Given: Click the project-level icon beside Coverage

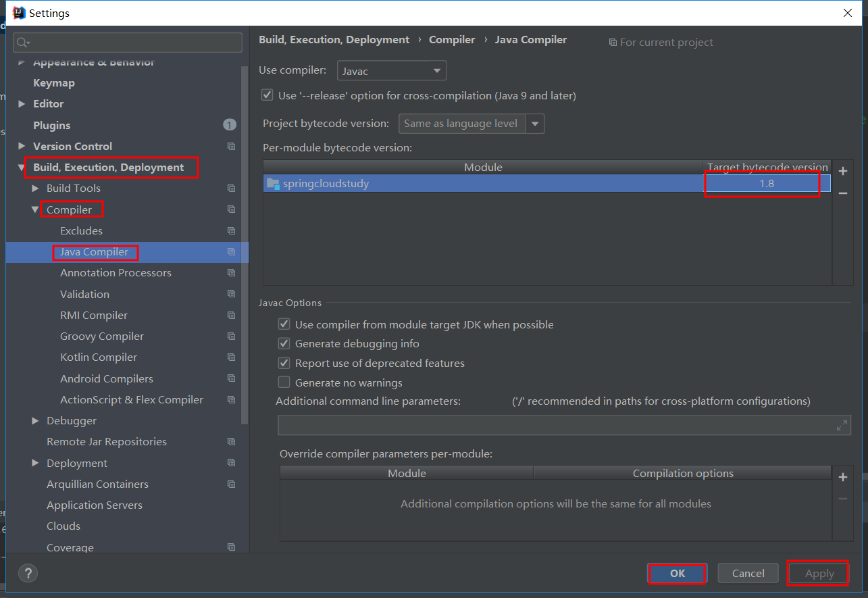Looking at the screenshot, I should coord(232,547).
